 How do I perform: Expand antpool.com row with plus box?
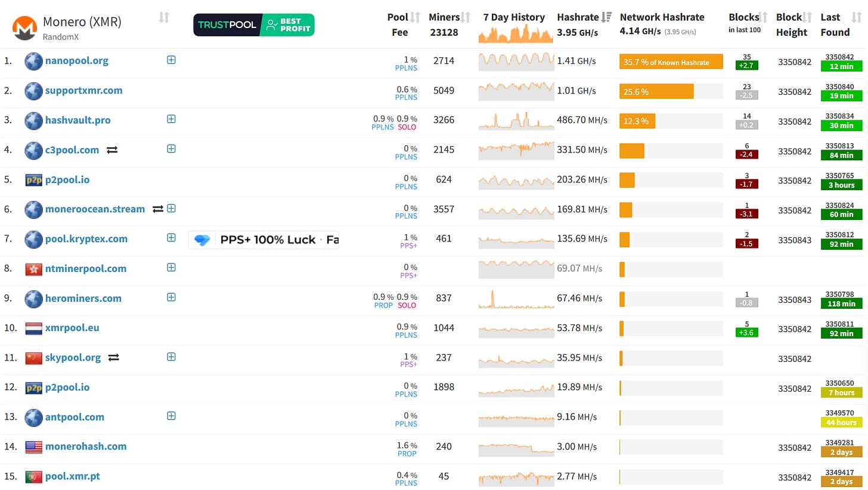[171, 415]
